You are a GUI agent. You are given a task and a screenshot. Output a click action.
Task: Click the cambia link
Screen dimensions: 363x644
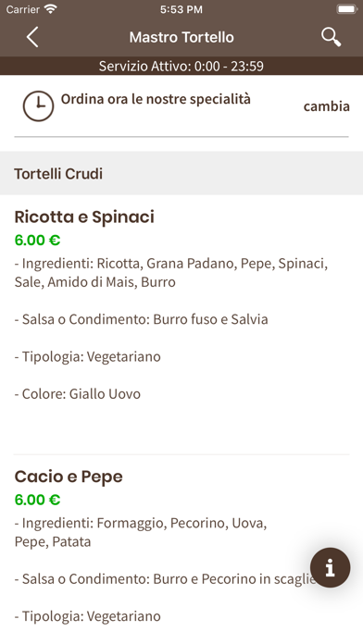(326, 106)
